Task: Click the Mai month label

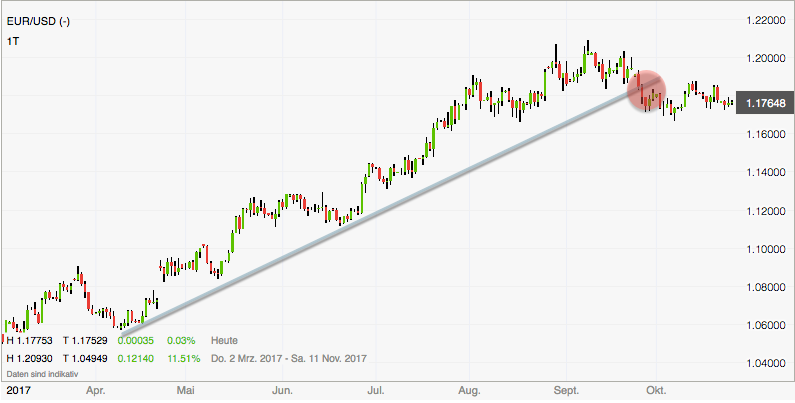Action: point(186,391)
